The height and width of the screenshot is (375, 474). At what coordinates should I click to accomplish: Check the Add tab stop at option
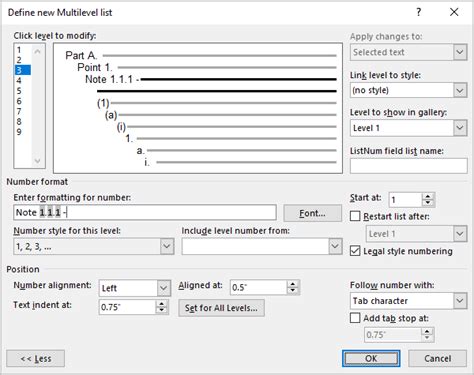355,318
